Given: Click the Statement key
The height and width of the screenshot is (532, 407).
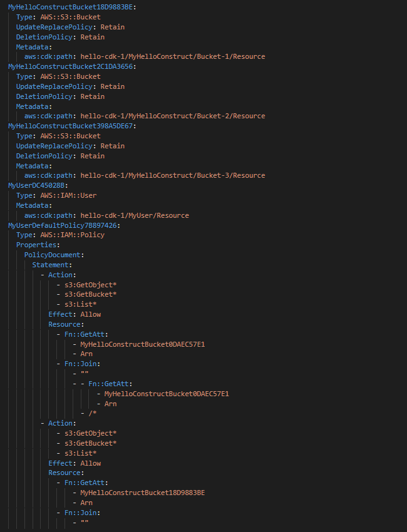Looking at the screenshot, I should [x=50, y=265].
